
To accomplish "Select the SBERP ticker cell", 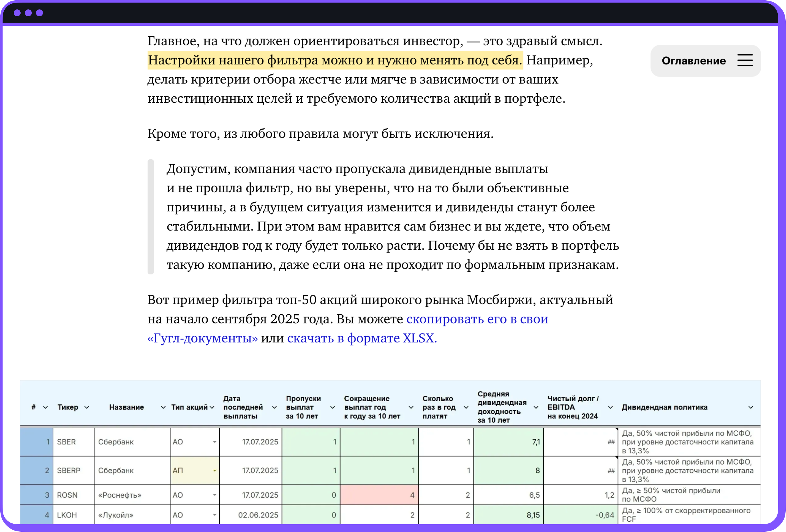I will click(x=74, y=471).
